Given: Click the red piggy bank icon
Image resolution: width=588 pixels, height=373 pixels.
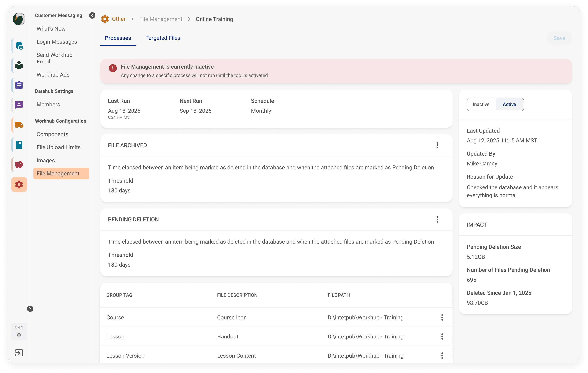Looking at the screenshot, I should 19,165.
